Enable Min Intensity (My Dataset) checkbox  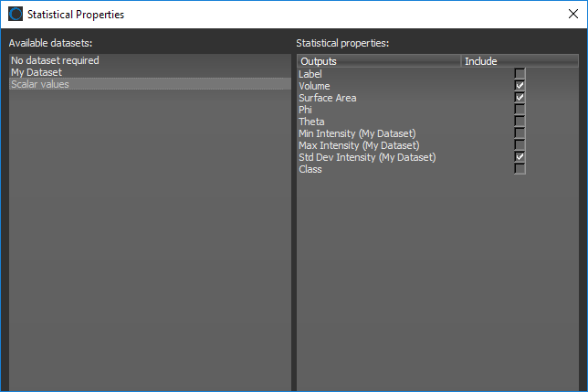520,133
